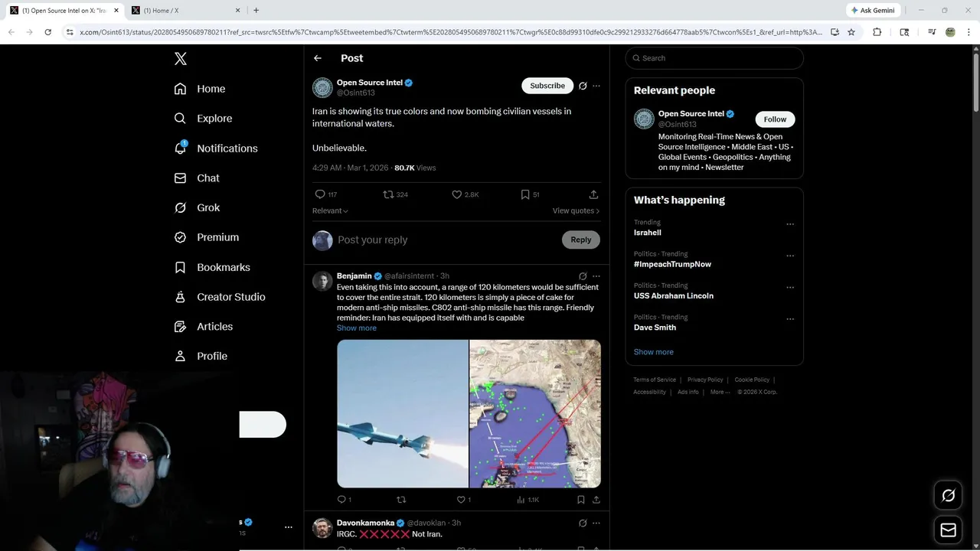The height and width of the screenshot is (551, 980).
Task: Click Show more on Benjamin's reply
Action: (x=357, y=328)
